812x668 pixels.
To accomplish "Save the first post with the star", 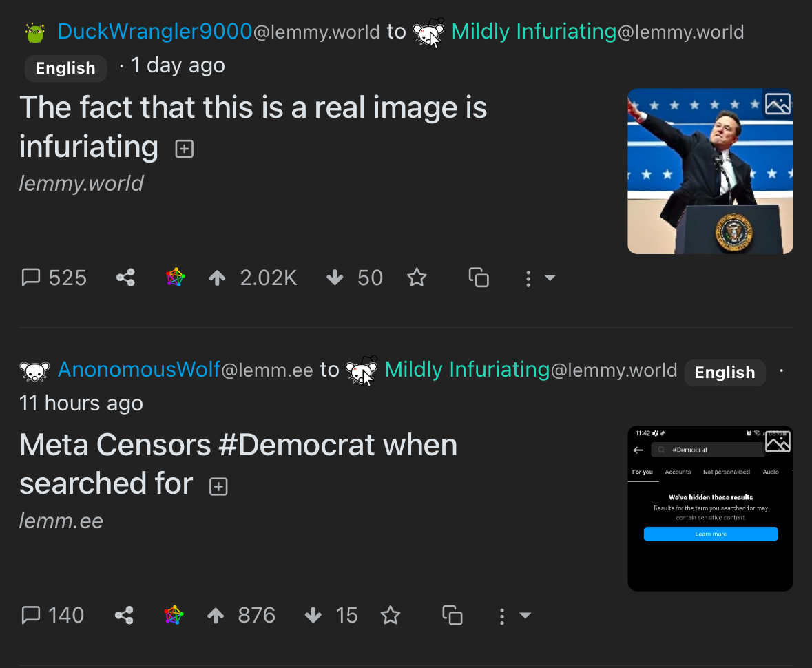I will [417, 278].
